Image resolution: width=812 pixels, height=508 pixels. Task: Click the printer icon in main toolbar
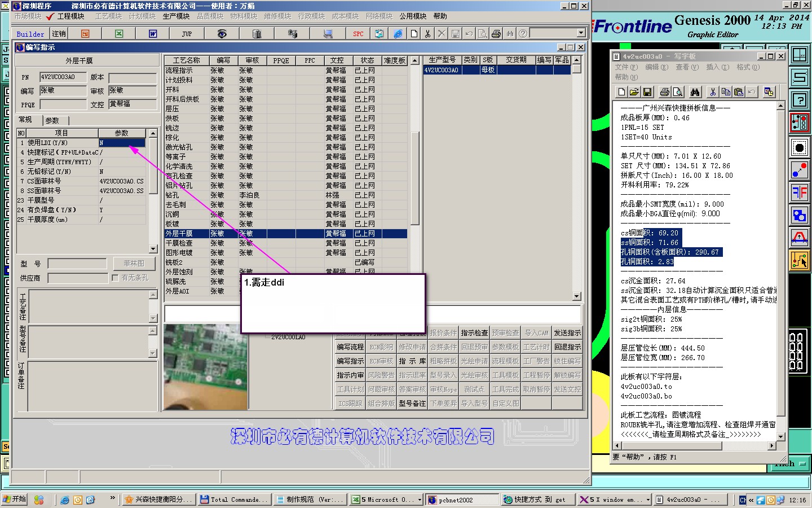pyautogui.click(x=496, y=34)
